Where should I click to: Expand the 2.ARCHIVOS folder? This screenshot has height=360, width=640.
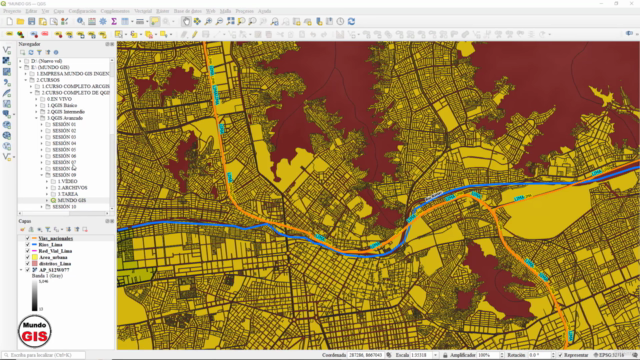point(47,188)
